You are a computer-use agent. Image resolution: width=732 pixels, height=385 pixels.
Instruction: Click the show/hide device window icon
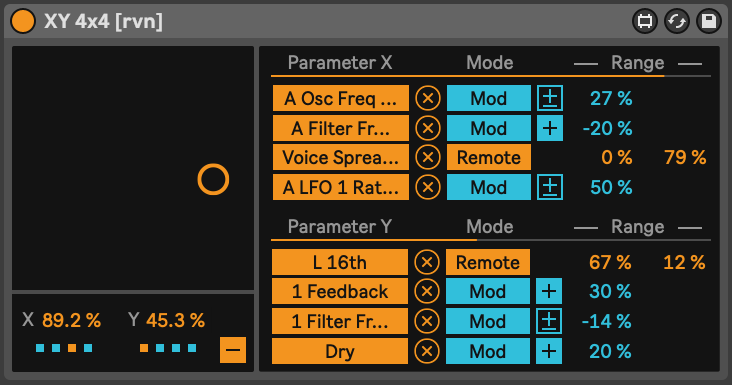coord(645,21)
